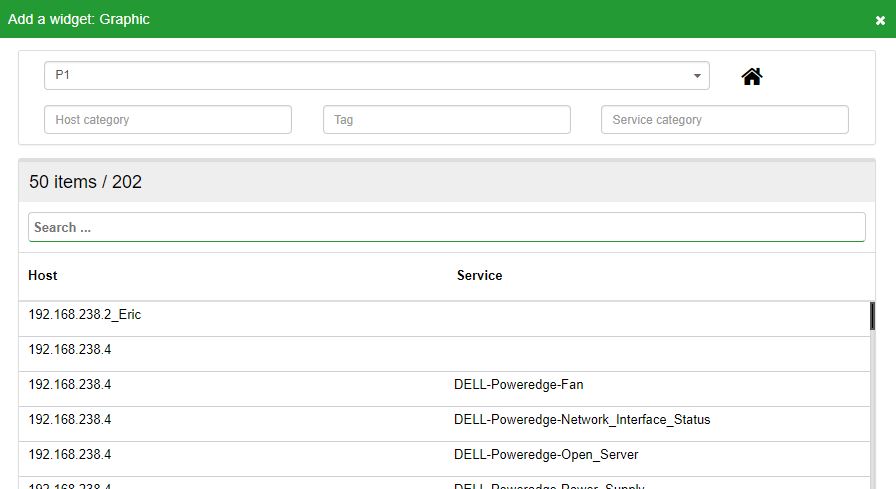Select the DELL-Poweredge-Fan service

point(518,384)
